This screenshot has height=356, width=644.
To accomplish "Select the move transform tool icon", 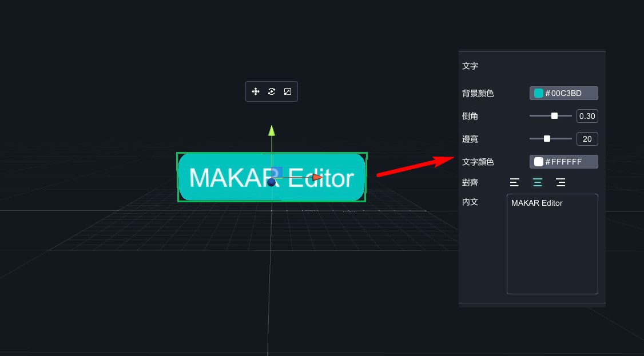I will tap(256, 91).
